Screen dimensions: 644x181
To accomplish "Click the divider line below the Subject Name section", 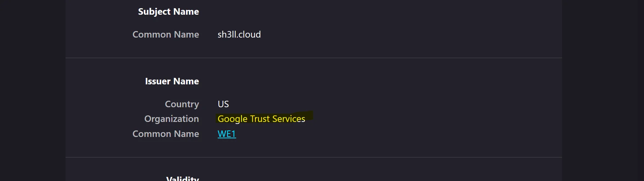I will coord(314,58).
